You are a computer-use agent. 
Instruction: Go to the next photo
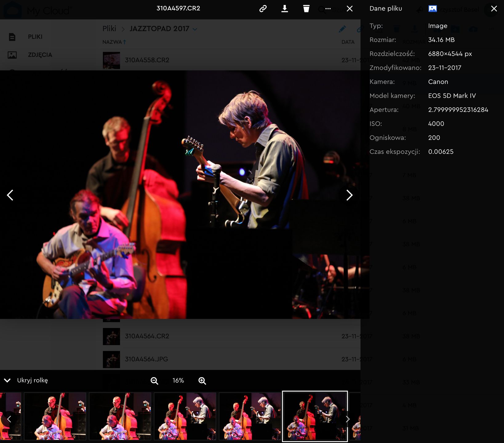pyautogui.click(x=349, y=195)
